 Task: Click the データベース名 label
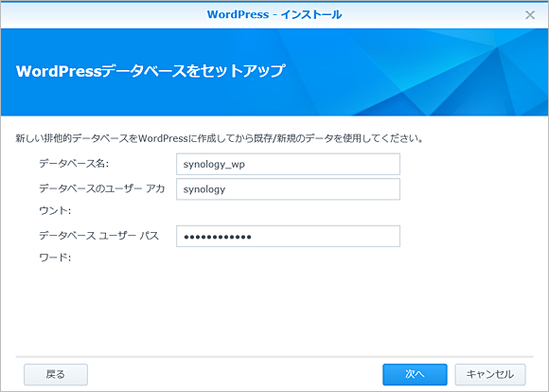click(x=74, y=163)
